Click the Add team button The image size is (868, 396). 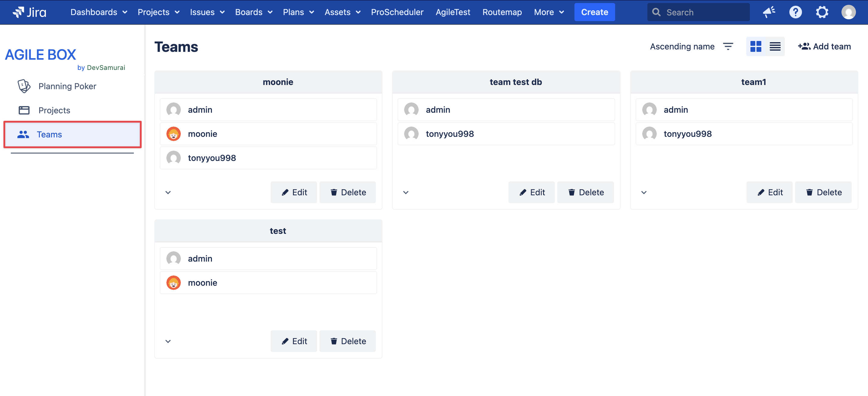pos(824,46)
